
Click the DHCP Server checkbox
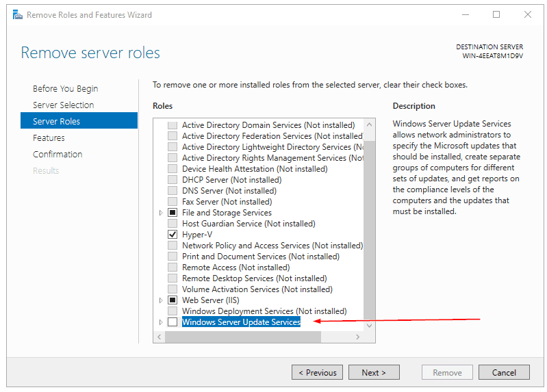point(173,180)
